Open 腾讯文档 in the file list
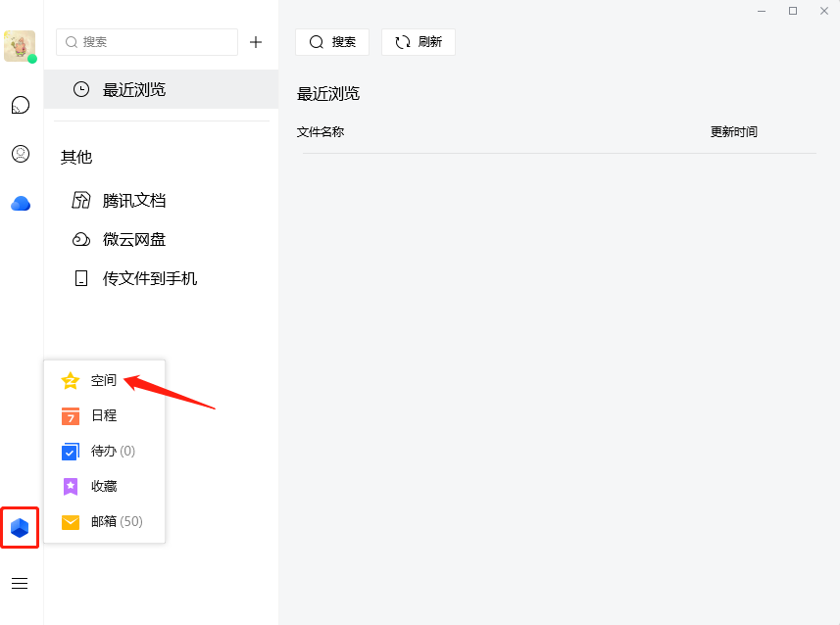The height and width of the screenshot is (625, 840). pyautogui.click(x=134, y=201)
